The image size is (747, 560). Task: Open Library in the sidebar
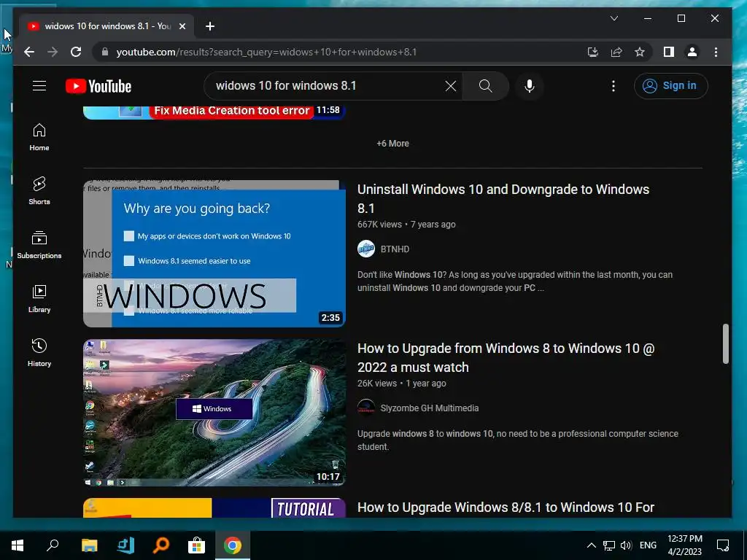(39, 298)
